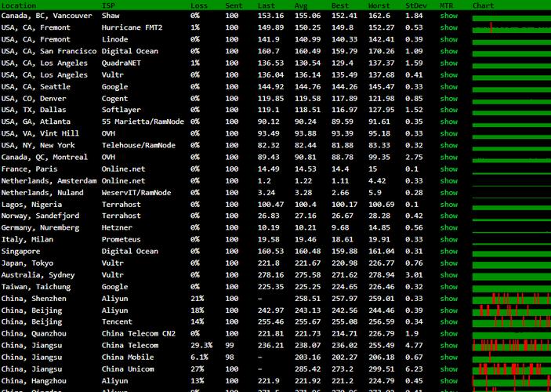Click the Avg column header
Screen dimensions: 551x392
click(301, 5)
